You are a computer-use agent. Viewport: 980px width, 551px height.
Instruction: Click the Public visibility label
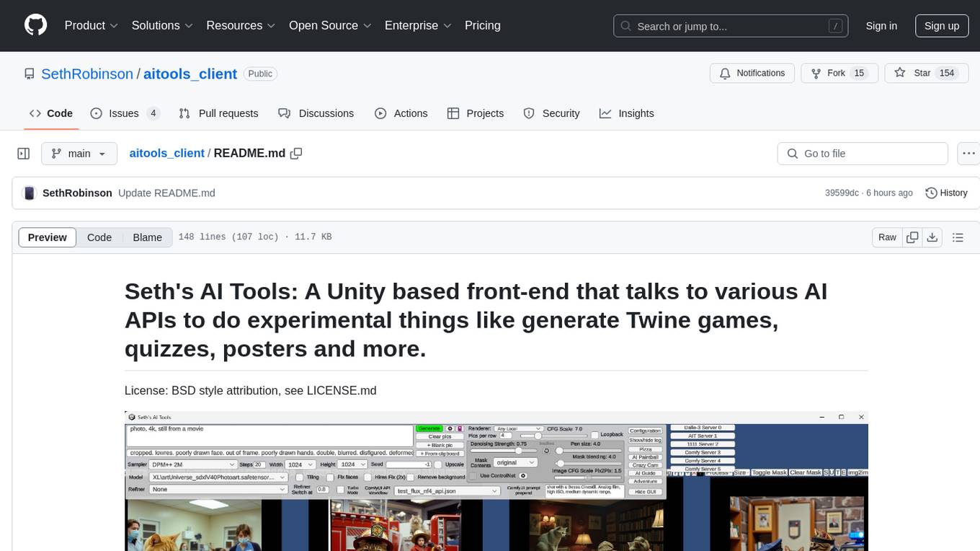point(260,74)
